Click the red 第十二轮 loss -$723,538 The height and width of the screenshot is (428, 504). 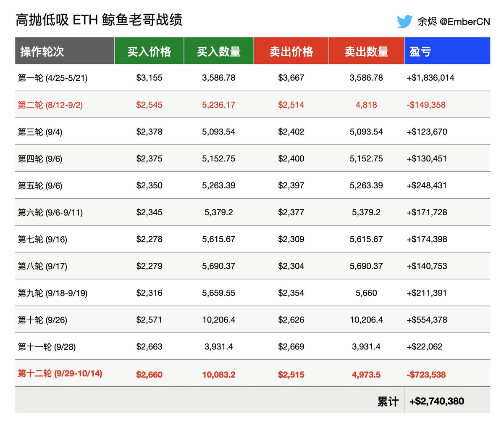click(x=426, y=374)
